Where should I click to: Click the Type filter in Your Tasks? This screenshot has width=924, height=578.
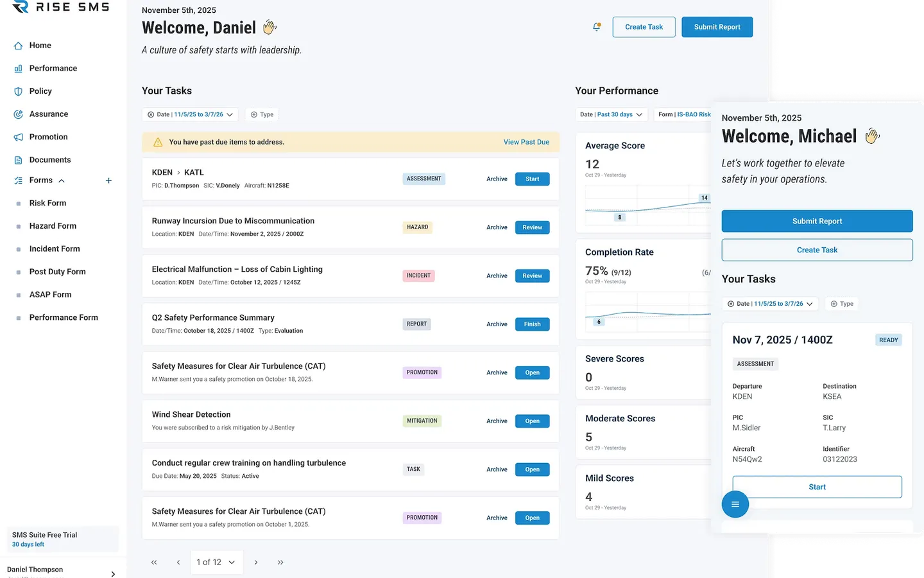point(262,114)
